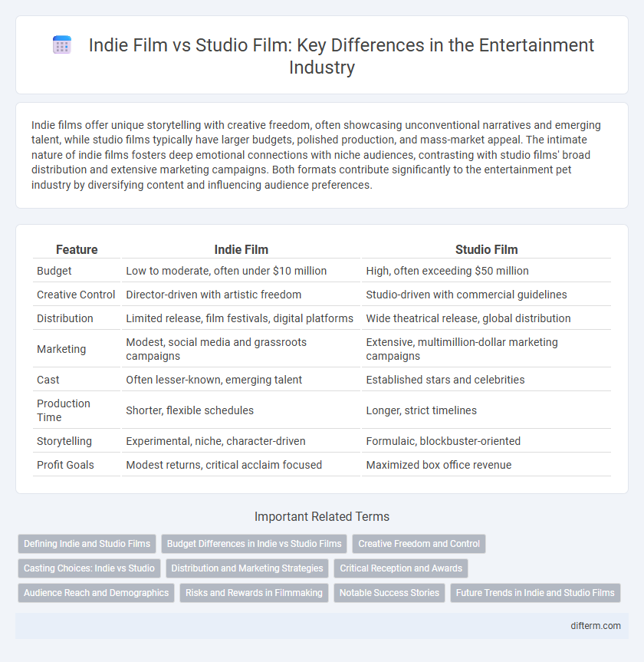Select the 'Feature' column header
Screen dimensions: 644x662
[x=77, y=249]
